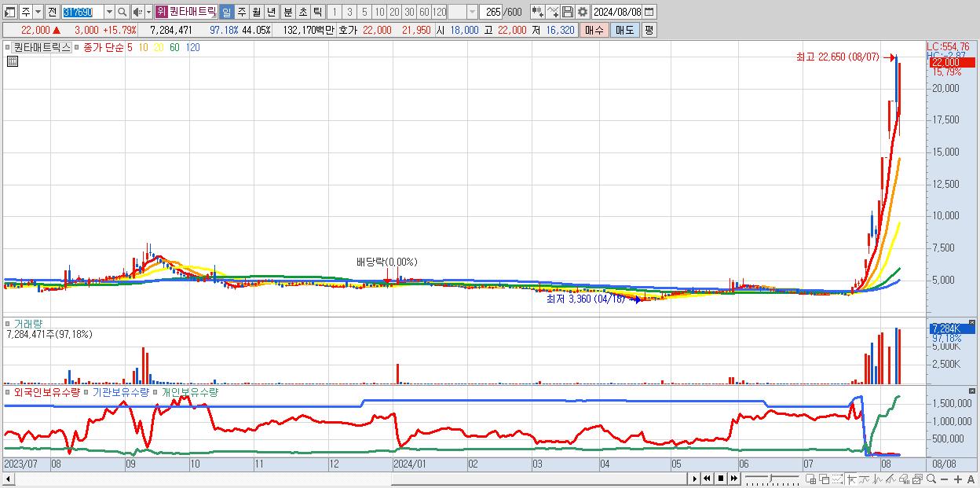Click the scrollbar left arrow at bottom left

coord(8,479)
